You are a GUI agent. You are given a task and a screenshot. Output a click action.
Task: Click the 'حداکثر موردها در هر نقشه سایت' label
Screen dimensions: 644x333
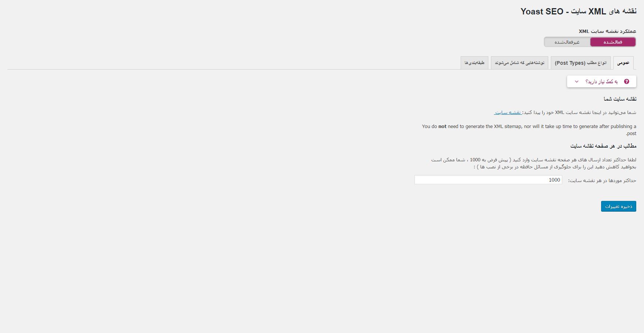click(x=602, y=181)
